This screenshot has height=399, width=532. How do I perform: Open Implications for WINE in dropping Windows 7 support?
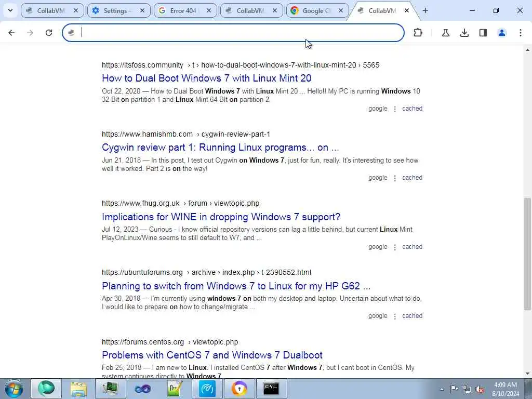[221, 217]
